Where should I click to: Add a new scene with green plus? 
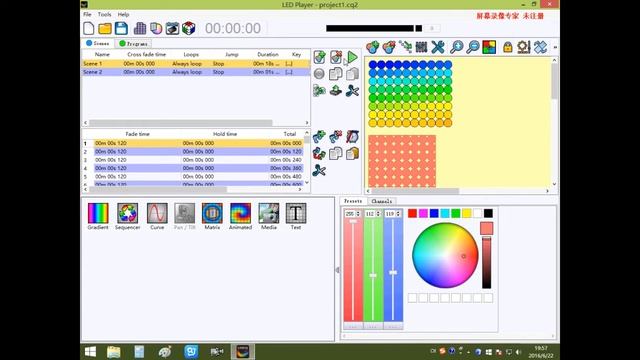(319, 57)
